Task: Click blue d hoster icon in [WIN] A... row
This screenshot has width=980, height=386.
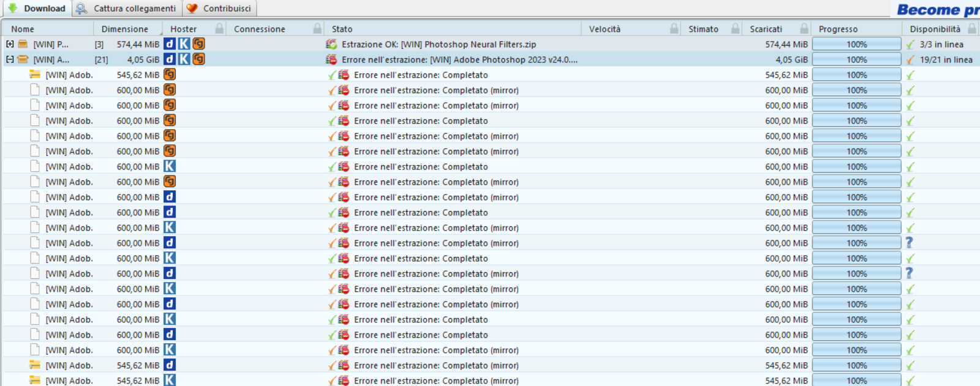Action: 170,59
